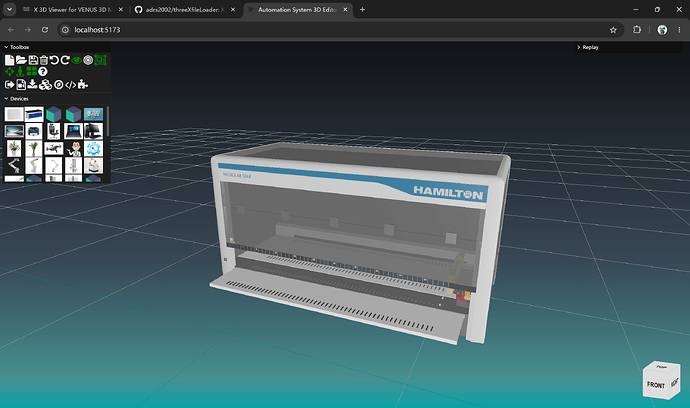Delete with the trash can icon
690x408 pixels.
(44, 60)
